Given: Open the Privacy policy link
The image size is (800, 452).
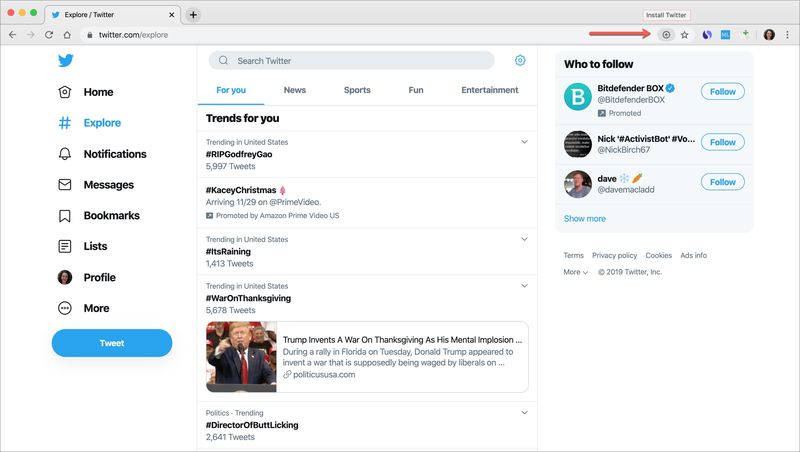Looking at the screenshot, I should 614,255.
